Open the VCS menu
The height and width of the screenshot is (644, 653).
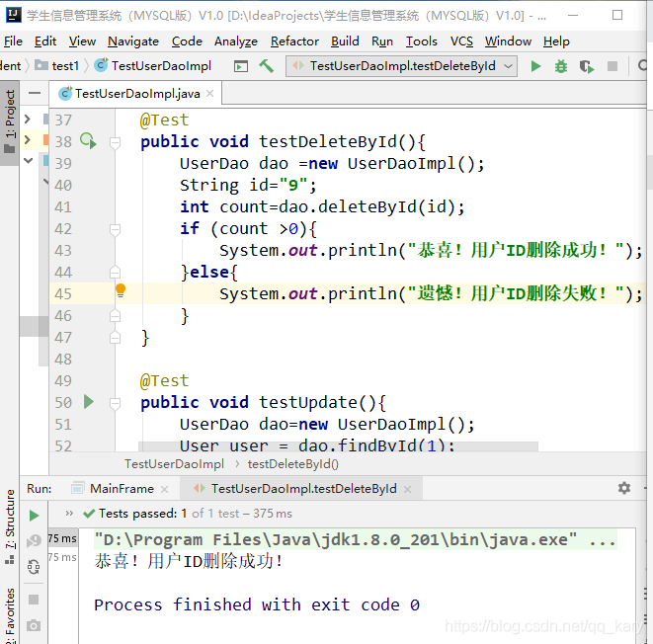click(461, 41)
